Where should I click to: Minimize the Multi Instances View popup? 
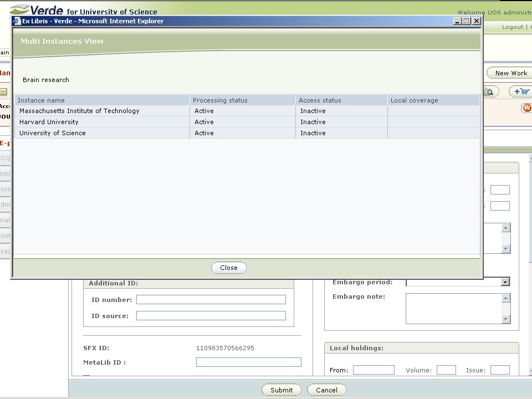(x=457, y=21)
